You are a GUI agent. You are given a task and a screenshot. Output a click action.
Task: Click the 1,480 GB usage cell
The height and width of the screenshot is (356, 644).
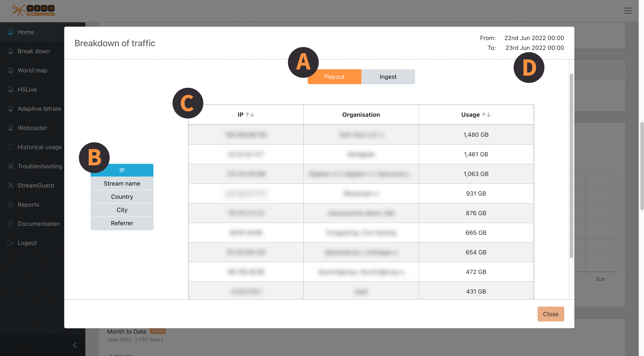pos(476,135)
